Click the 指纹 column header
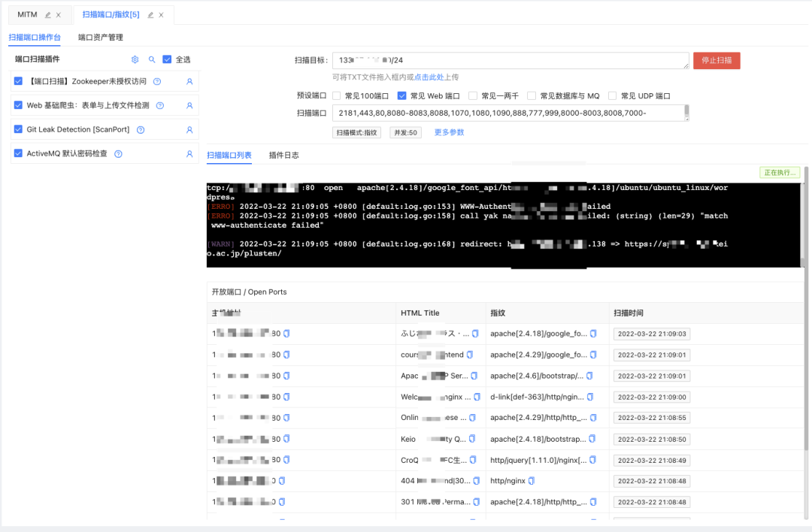This screenshot has width=812, height=532. (498, 313)
